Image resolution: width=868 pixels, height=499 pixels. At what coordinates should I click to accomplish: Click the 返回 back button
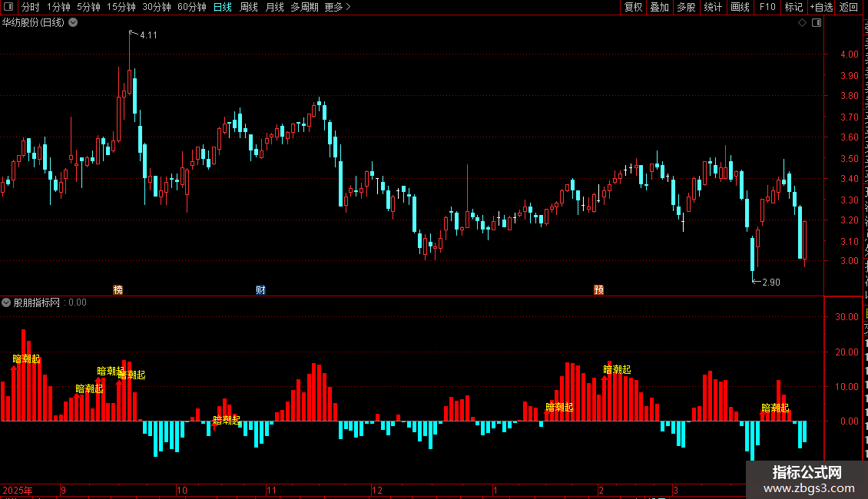click(x=849, y=7)
